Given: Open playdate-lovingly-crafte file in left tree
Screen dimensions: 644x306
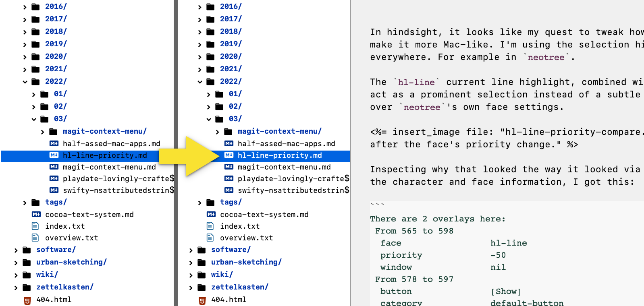Looking at the screenshot, I should coord(118,179).
